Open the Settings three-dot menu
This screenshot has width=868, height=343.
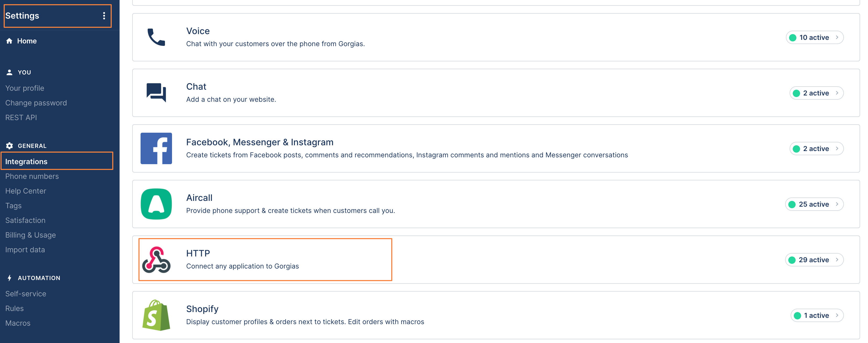point(104,16)
